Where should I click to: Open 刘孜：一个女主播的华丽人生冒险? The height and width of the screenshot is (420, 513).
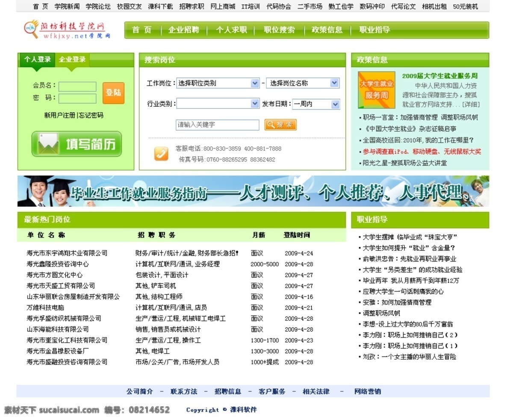click(409, 357)
